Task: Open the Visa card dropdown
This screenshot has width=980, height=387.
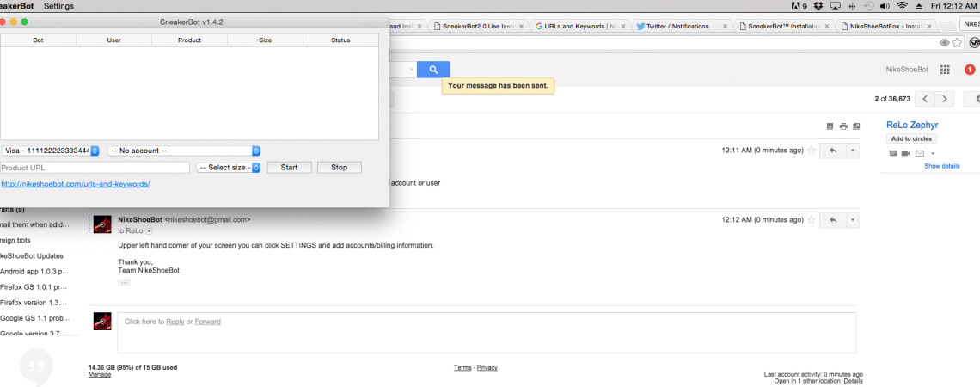Action: coord(51,150)
